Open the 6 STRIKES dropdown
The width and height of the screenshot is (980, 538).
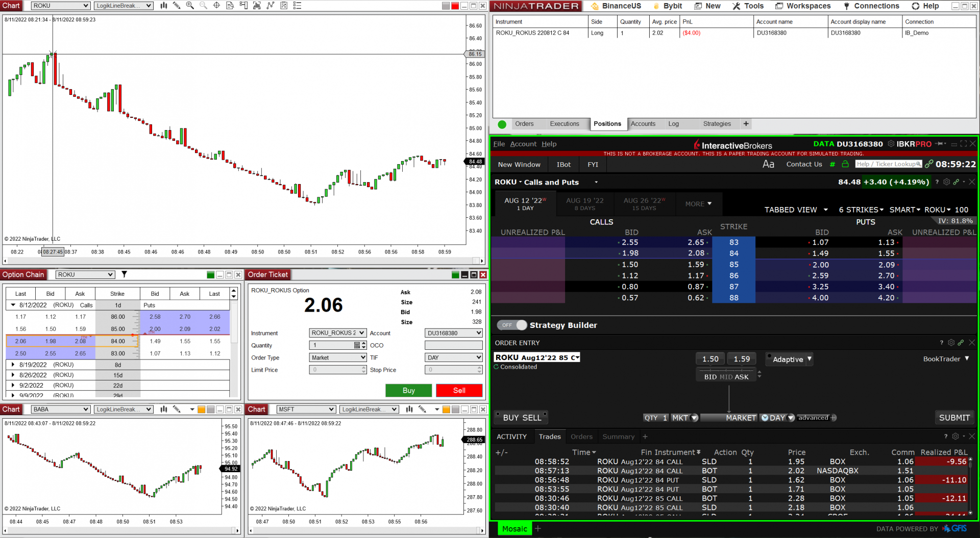click(861, 210)
